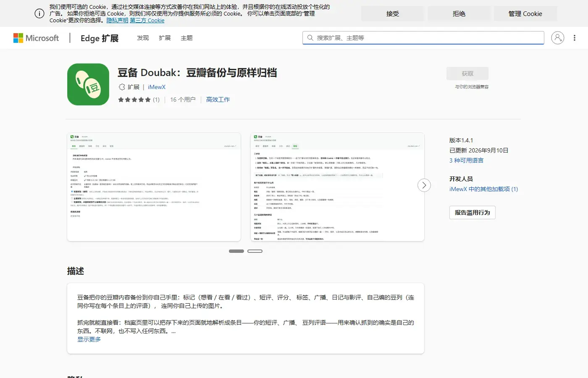This screenshot has width=588, height=378.
Task: Open the 高效工作 category link
Action: coord(218,100)
